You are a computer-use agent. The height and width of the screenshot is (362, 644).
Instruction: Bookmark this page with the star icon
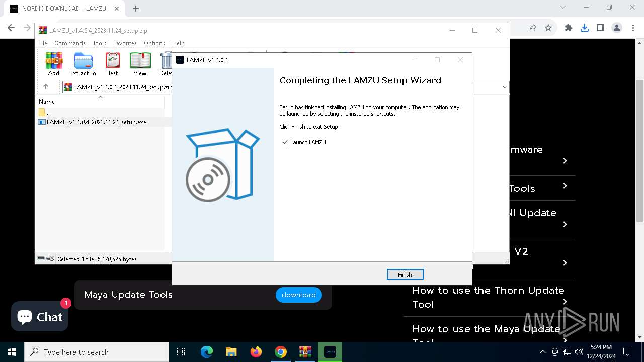pos(548,28)
